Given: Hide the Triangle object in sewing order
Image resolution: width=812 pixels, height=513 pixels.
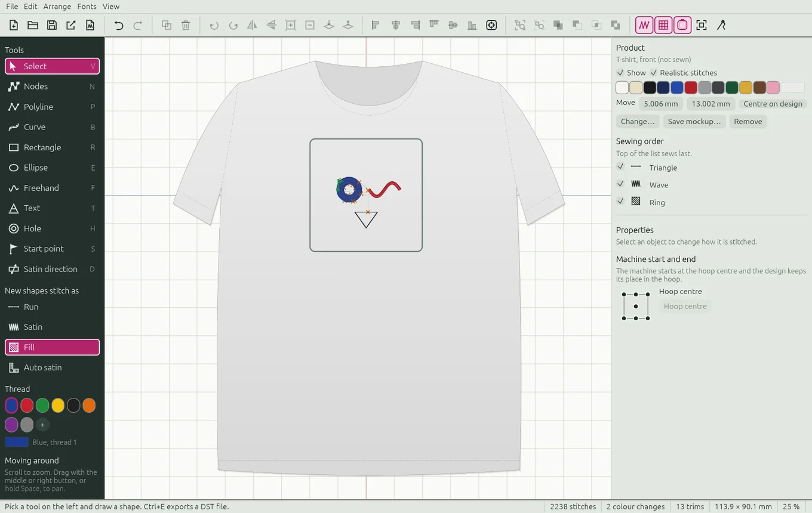Looking at the screenshot, I should pyautogui.click(x=620, y=167).
